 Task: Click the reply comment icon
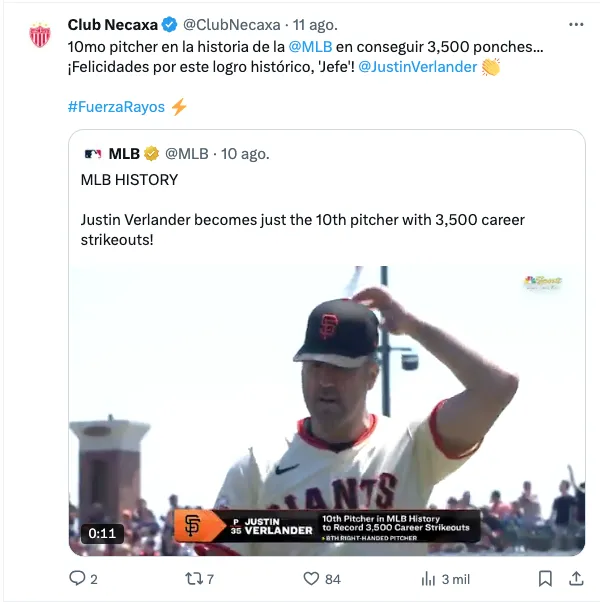(76, 578)
